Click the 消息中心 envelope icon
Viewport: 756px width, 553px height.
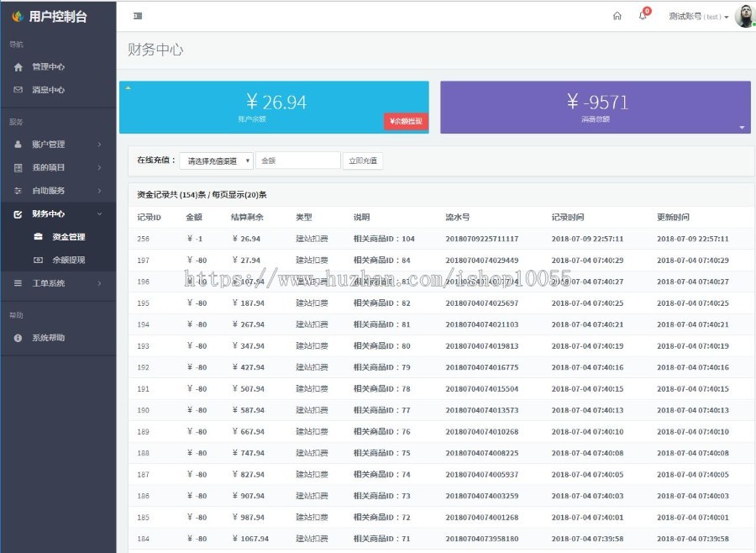[x=18, y=90]
